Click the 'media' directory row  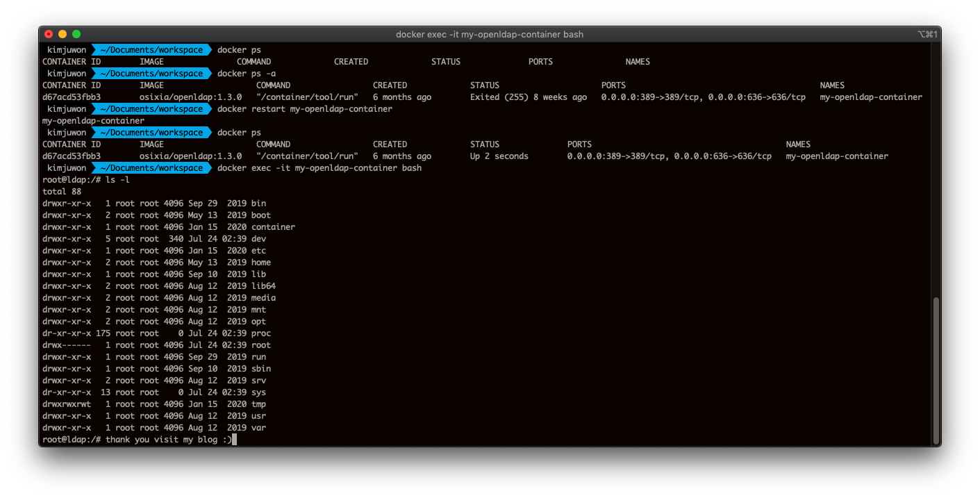(x=159, y=298)
